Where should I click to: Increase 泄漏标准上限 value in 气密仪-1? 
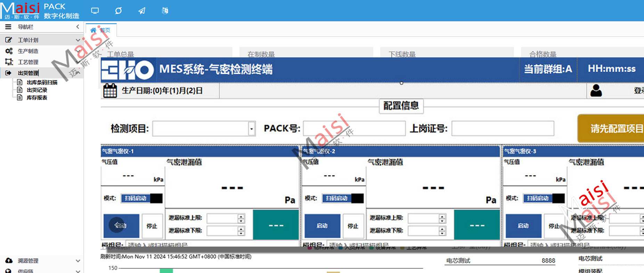(241, 216)
